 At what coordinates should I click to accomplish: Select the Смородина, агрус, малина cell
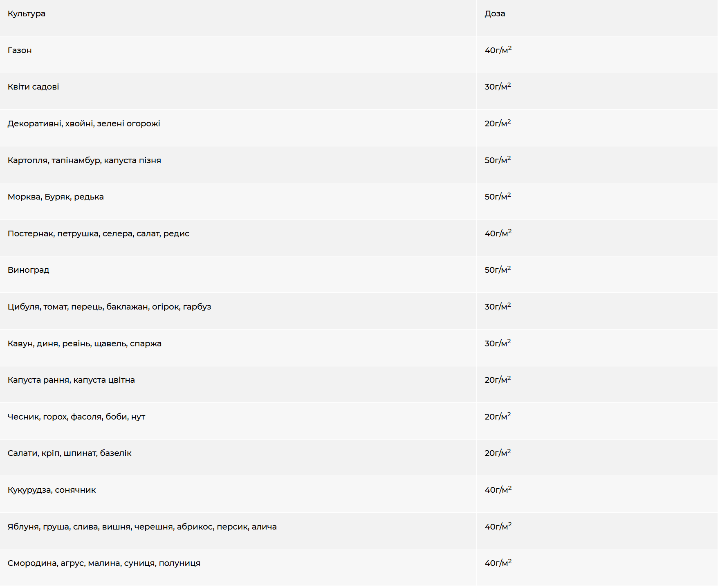[x=104, y=563]
